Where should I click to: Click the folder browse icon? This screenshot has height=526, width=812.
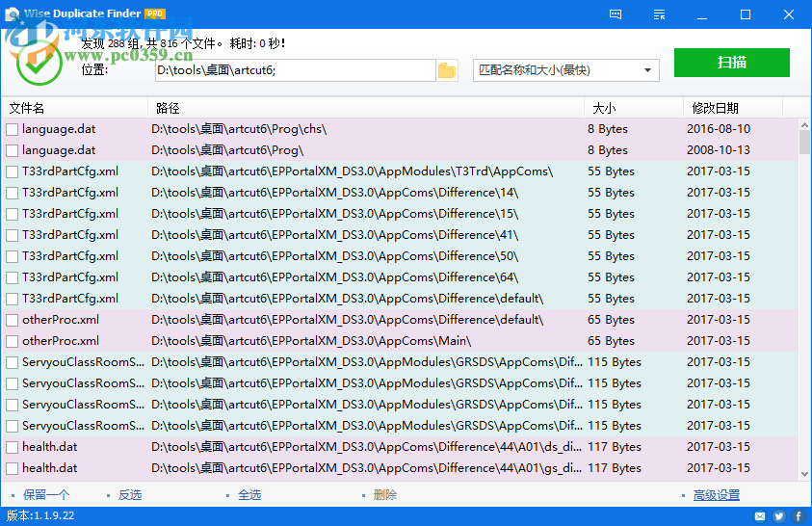click(446, 70)
